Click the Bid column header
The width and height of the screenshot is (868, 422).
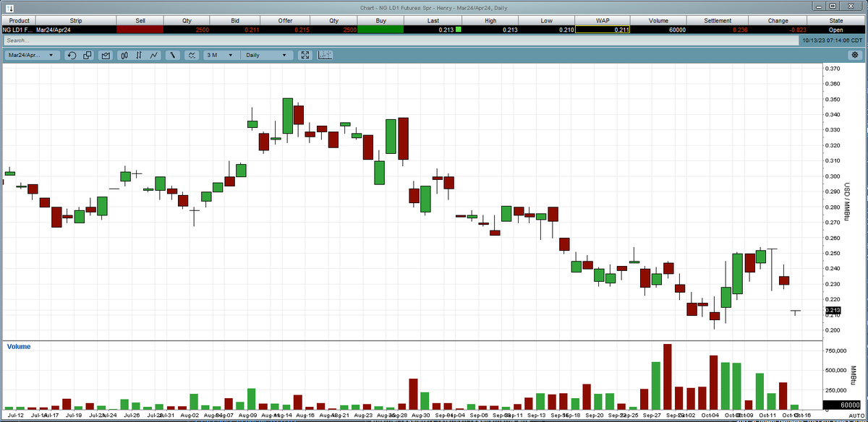point(235,21)
